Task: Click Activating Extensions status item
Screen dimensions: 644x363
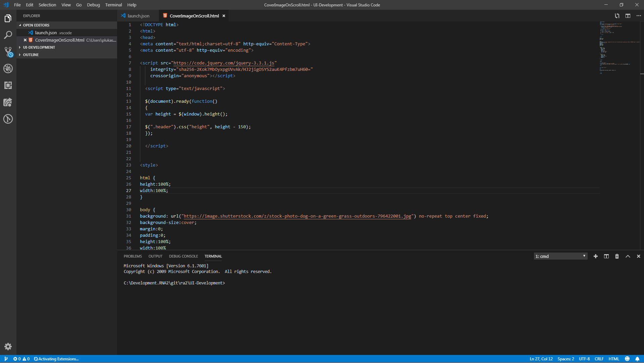Action: click(56, 359)
